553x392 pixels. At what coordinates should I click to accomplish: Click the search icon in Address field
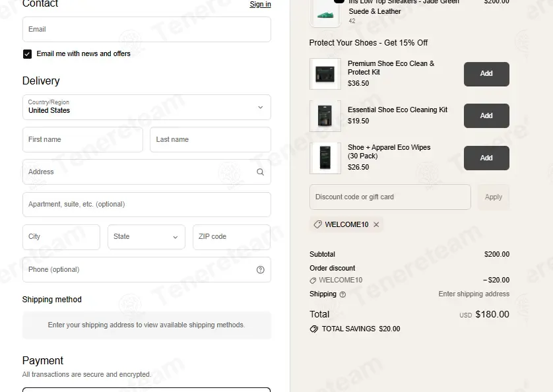coord(260,172)
